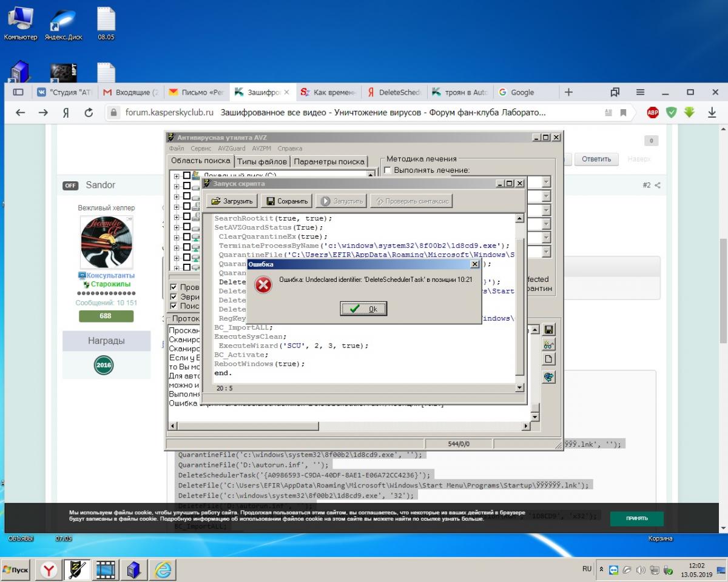Open Internet Explorer from the taskbar
The width and height of the screenshot is (728, 582).
coord(163,569)
